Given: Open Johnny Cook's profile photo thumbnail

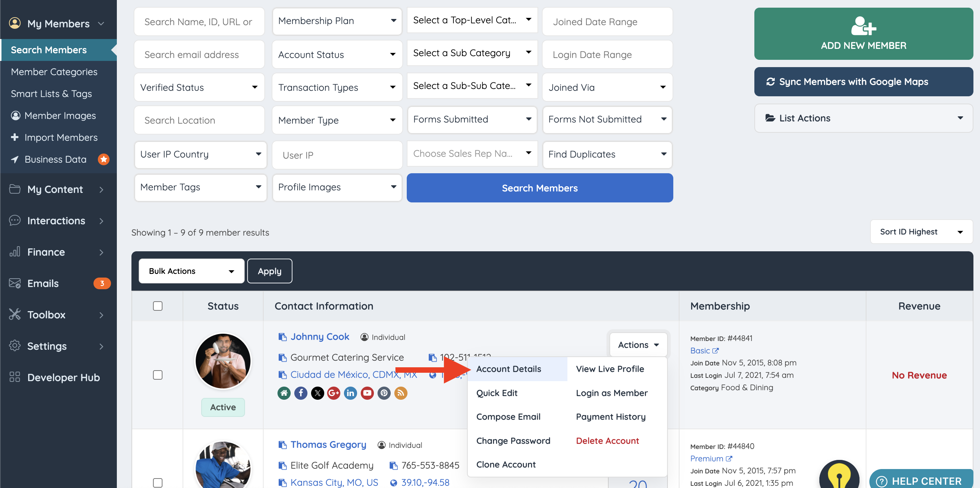Looking at the screenshot, I should tap(223, 361).
